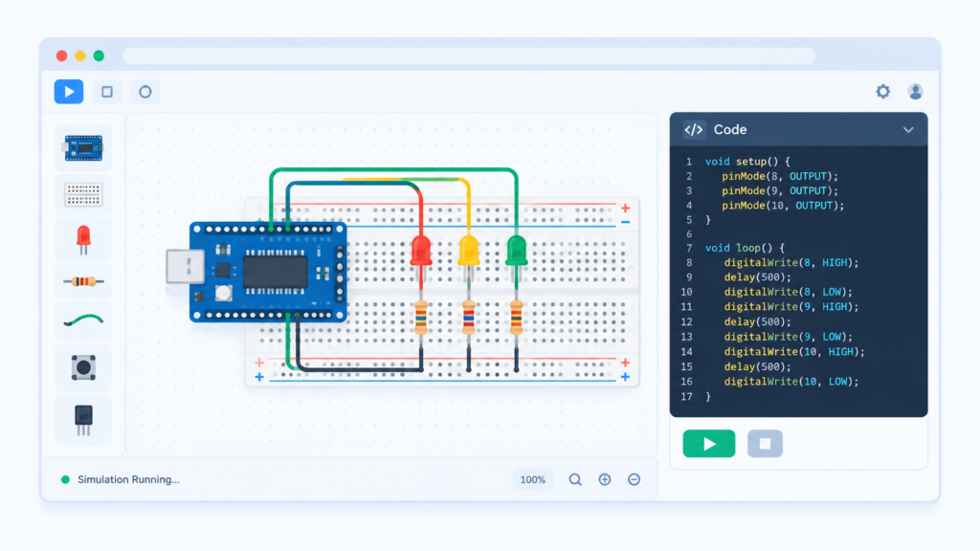Click 'delay(500);' on line 9
Screen dimensions: 980x551
pos(758,277)
